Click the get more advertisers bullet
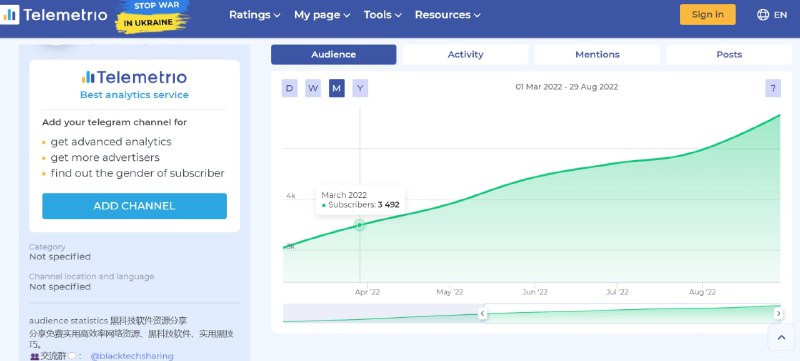 click(105, 158)
